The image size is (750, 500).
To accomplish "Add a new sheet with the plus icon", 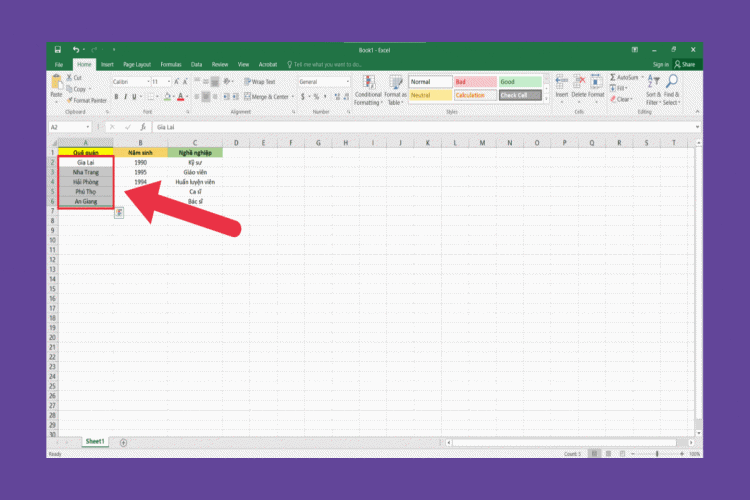I will point(123,443).
